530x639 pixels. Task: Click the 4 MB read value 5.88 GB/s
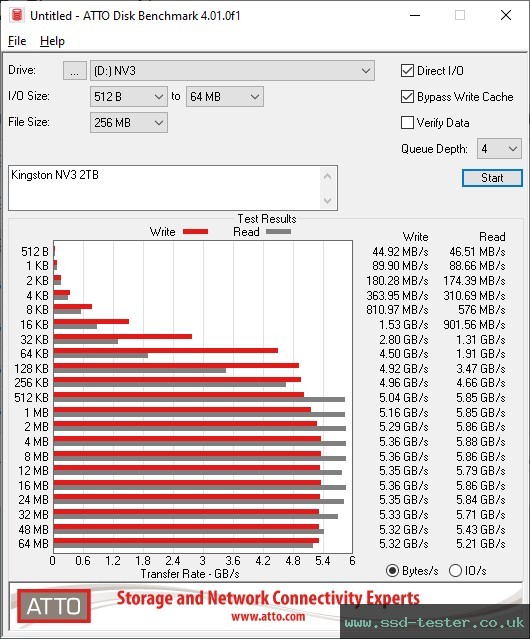point(481,442)
